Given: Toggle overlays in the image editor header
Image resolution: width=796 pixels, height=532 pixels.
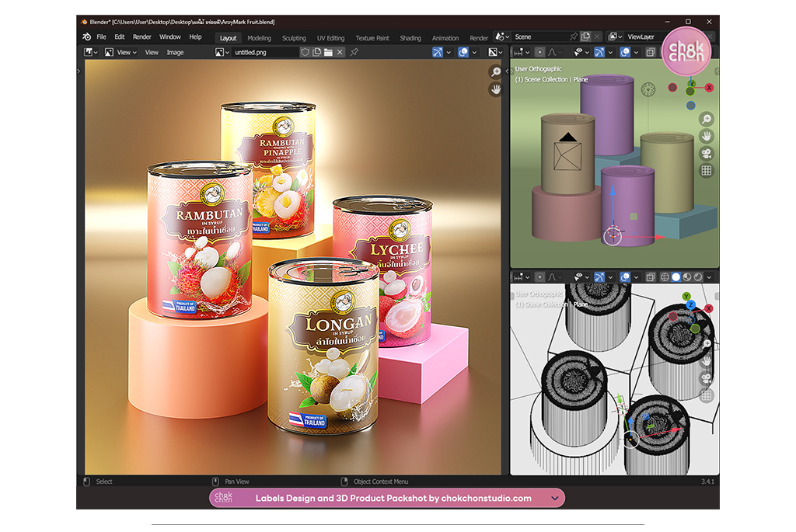Looking at the screenshot, I should 463,52.
